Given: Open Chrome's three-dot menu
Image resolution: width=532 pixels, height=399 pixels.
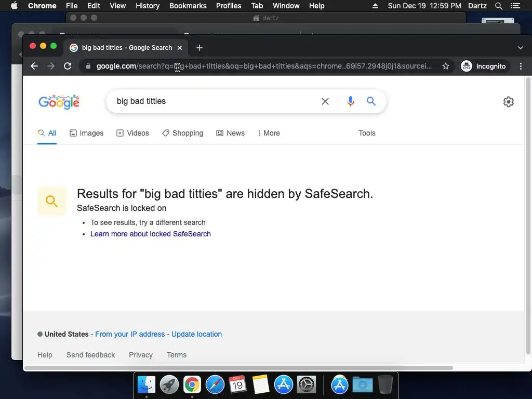Looking at the screenshot, I should pos(521,66).
